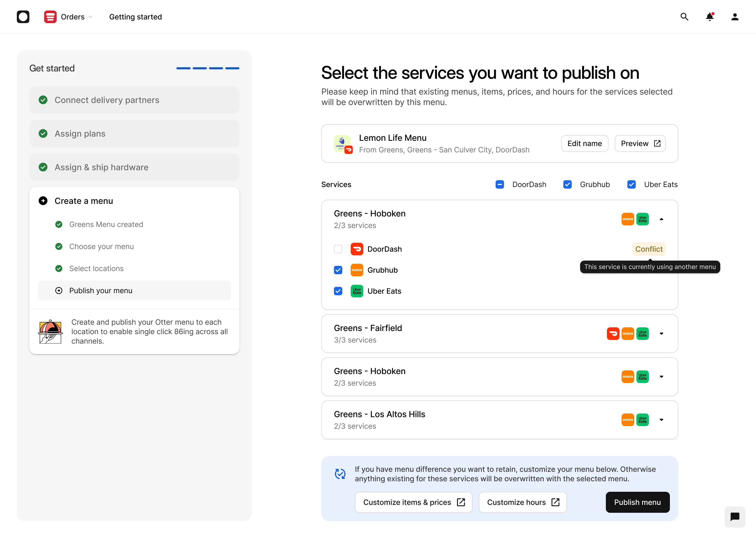Viewport: 756px width, 538px height.
Task: Click the green check beside Select locations
Action: [x=59, y=269]
